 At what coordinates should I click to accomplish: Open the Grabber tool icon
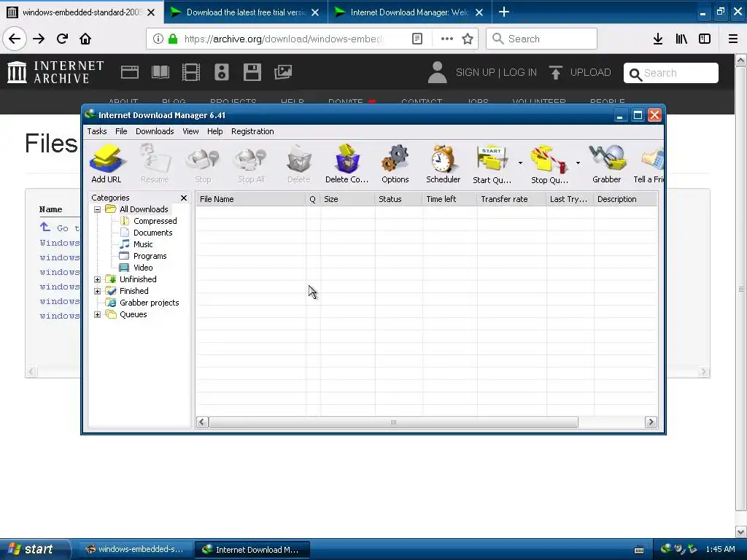(x=606, y=164)
